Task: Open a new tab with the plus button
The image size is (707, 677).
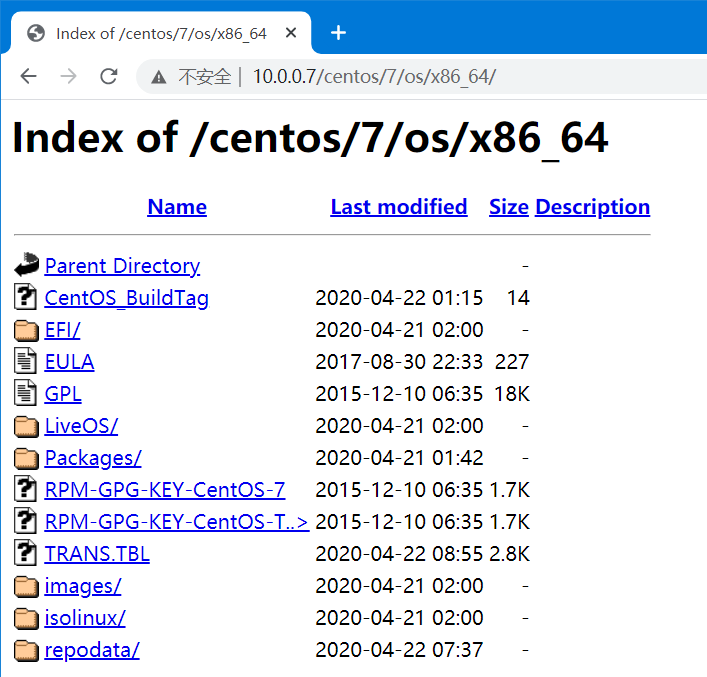Action: [x=338, y=33]
